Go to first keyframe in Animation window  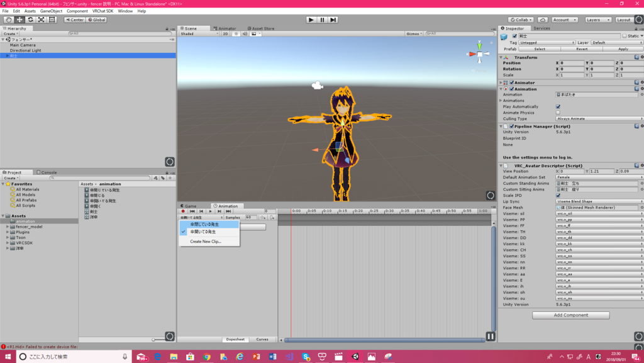click(192, 211)
